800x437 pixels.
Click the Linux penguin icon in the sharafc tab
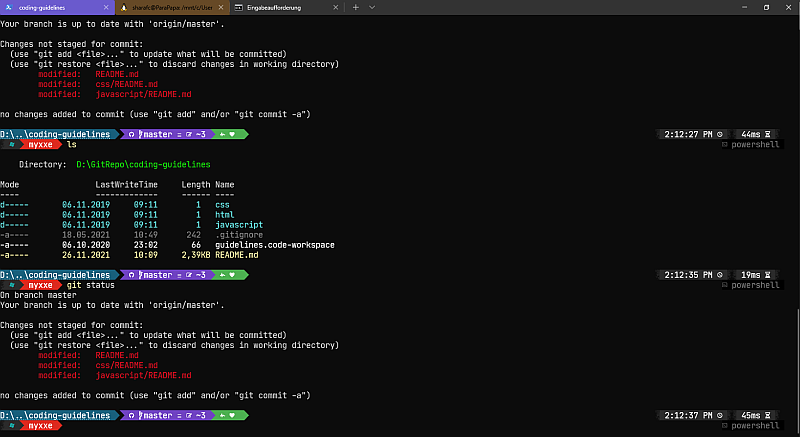124,7
